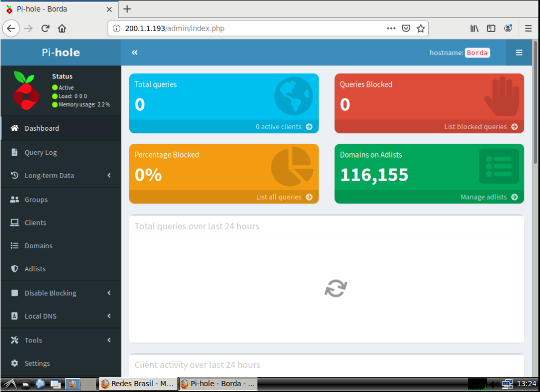Open a new browser tab with plus button
540x392 pixels.
pos(127,9)
